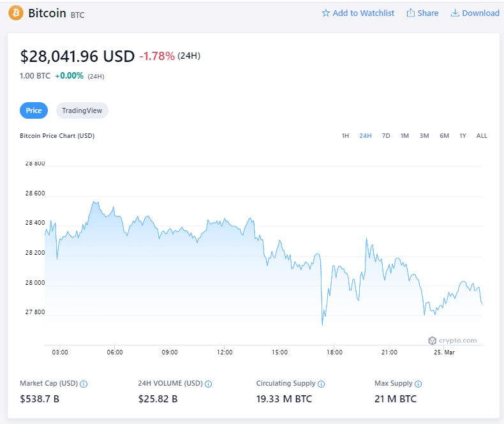Click the $28,041.96 USD price
Image resolution: width=504 pixels, height=424 pixels.
(77, 56)
